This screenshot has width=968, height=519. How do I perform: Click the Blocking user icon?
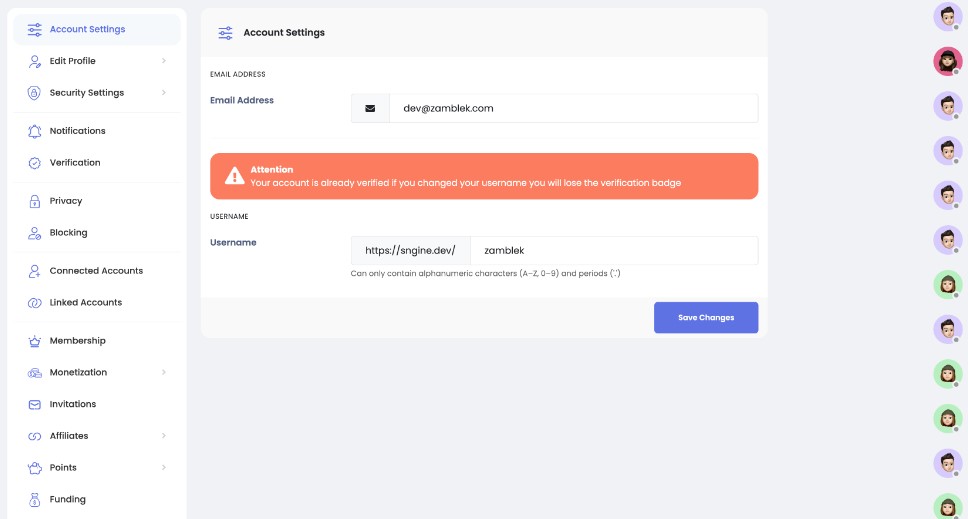click(x=35, y=233)
